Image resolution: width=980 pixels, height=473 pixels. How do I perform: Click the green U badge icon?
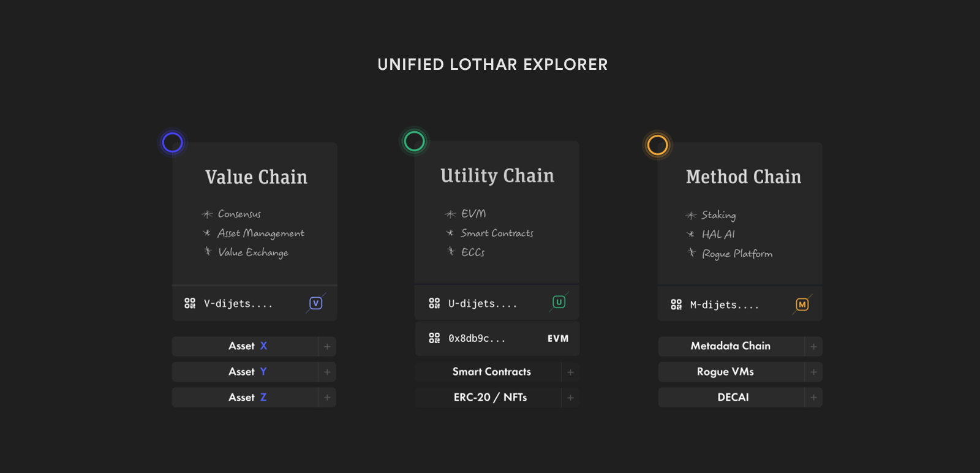(559, 302)
